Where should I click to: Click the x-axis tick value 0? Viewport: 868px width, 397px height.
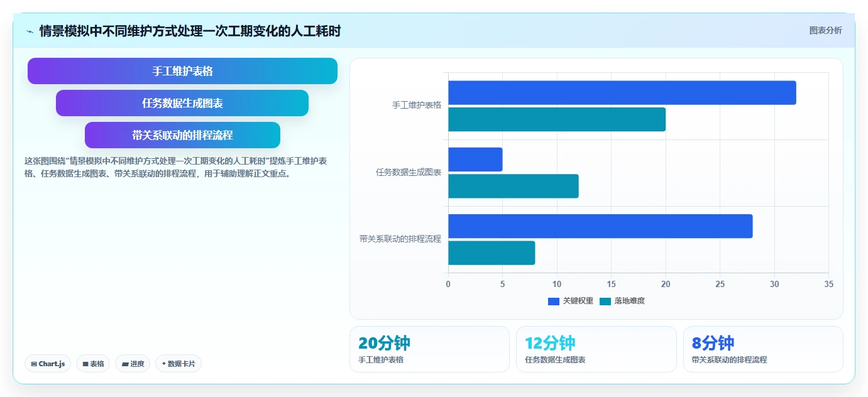(x=448, y=284)
